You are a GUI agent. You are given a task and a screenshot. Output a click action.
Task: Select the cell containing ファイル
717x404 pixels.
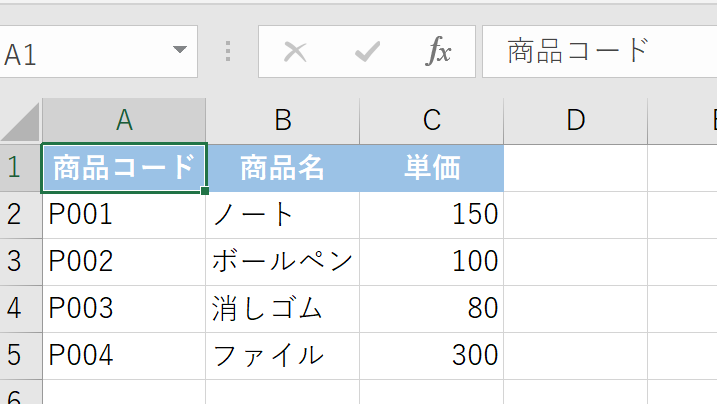click(283, 356)
